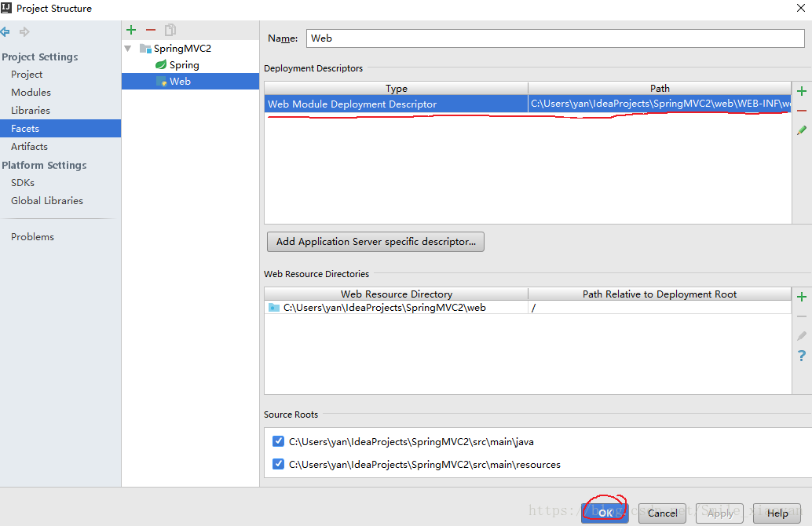Click the web directory folder icon

point(274,308)
